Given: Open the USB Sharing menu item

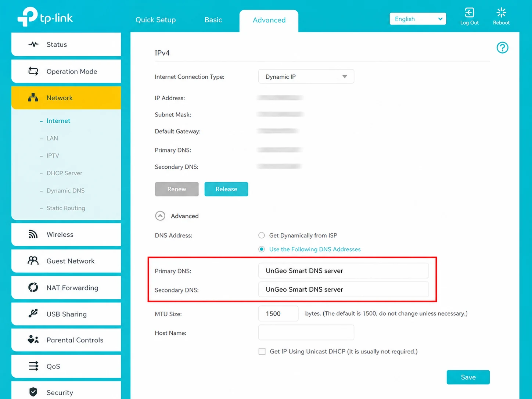Looking at the screenshot, I should 66,314.
